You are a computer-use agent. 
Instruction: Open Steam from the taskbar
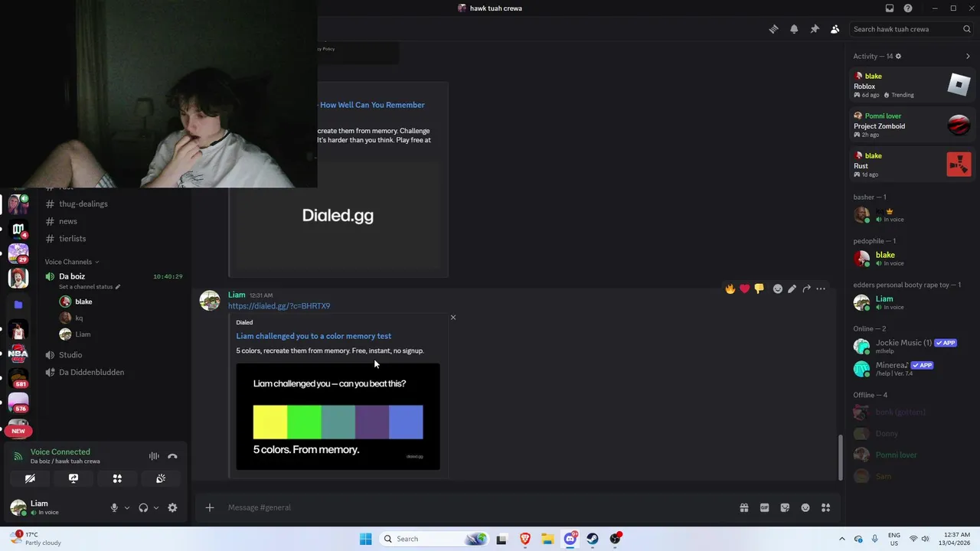(593, 539)
